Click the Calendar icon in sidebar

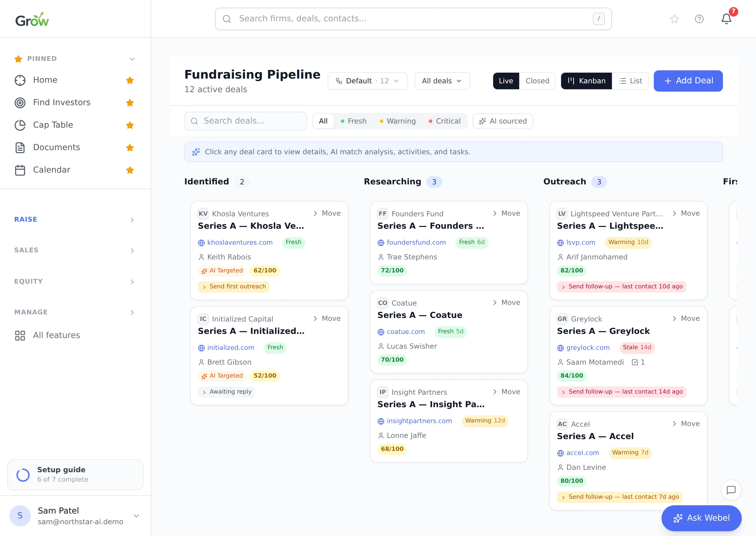20,170
